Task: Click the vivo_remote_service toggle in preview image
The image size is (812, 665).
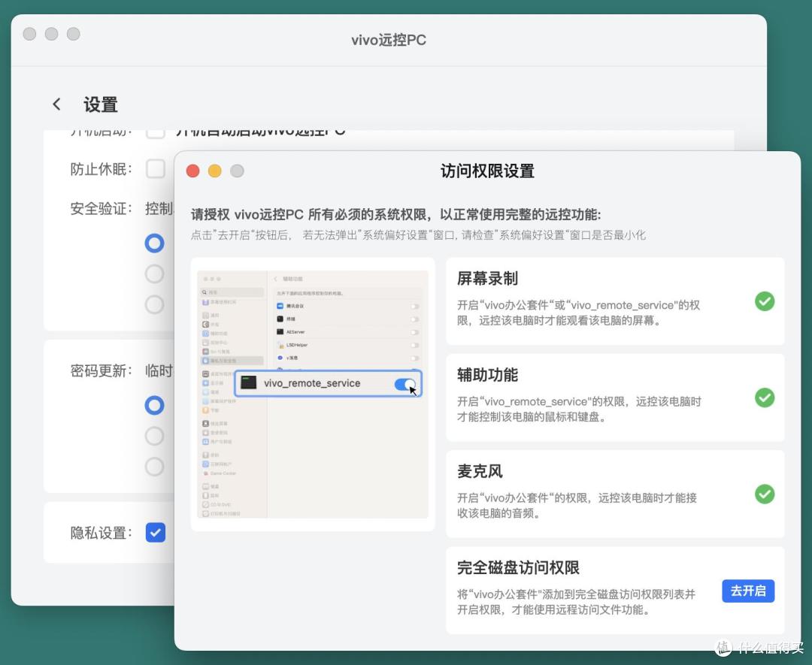Action: [x=405, y=384]
